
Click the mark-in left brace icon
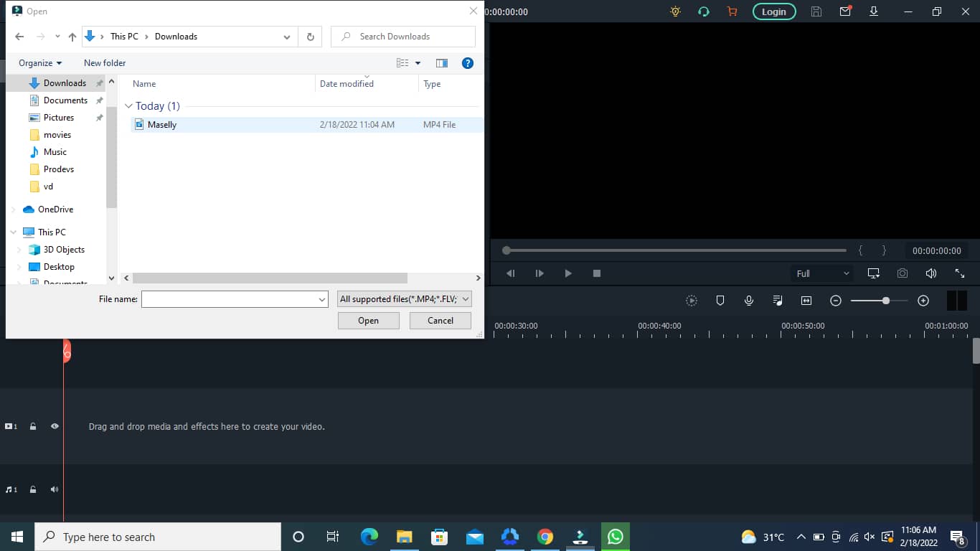click(x=861, y=250)
